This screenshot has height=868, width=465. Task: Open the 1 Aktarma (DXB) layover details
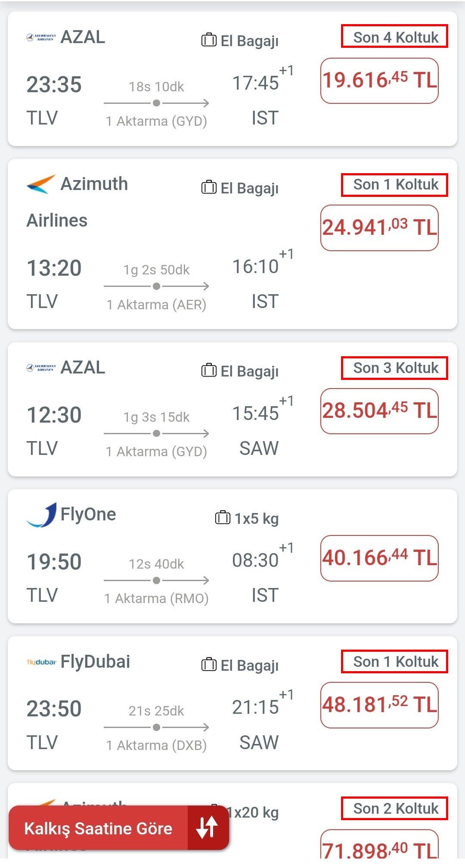(x=156, y=745)
